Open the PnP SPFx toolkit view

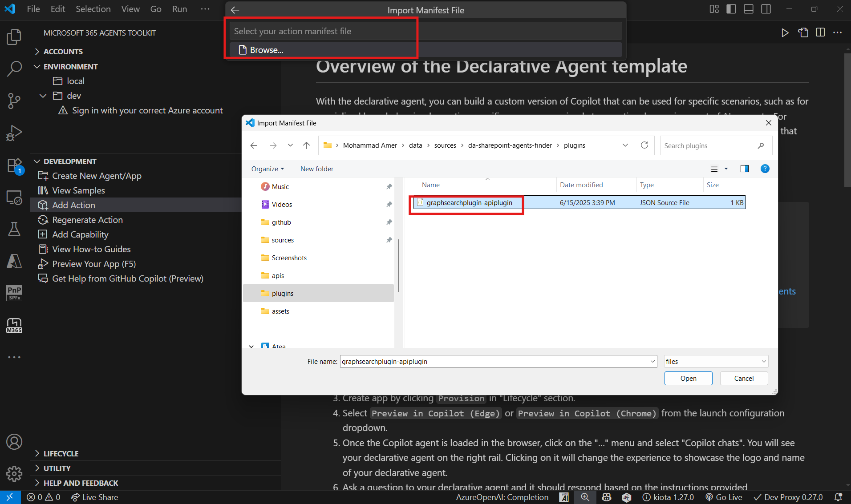14,293
